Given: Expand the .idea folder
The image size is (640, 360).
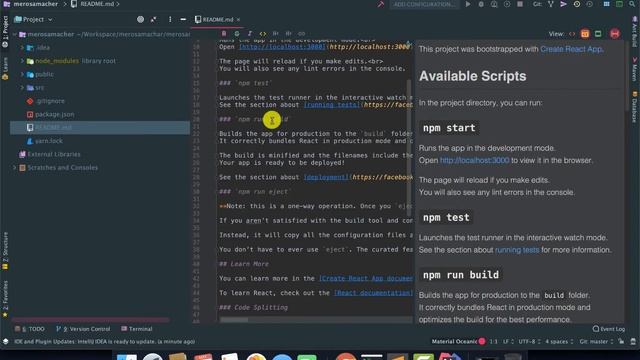Looking at the screenshot, I should click(22, 48).
